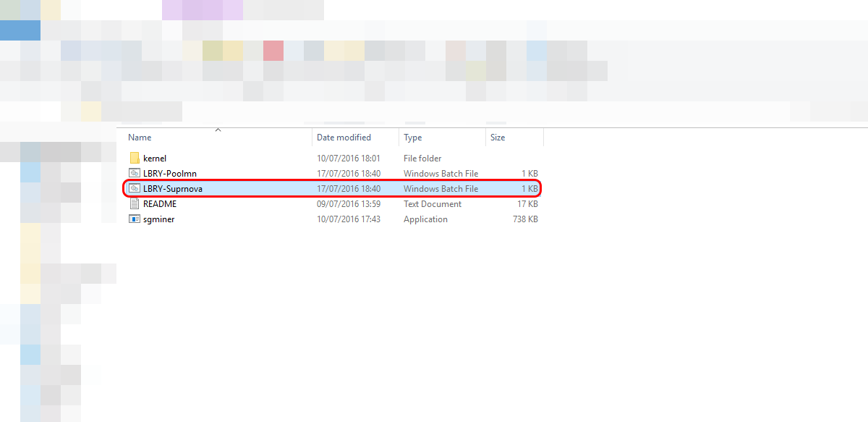Viewport: 868px width, 422px height.
Task: Click the LBRY-Poolmn batch file icon
Action: coord(134,173)
